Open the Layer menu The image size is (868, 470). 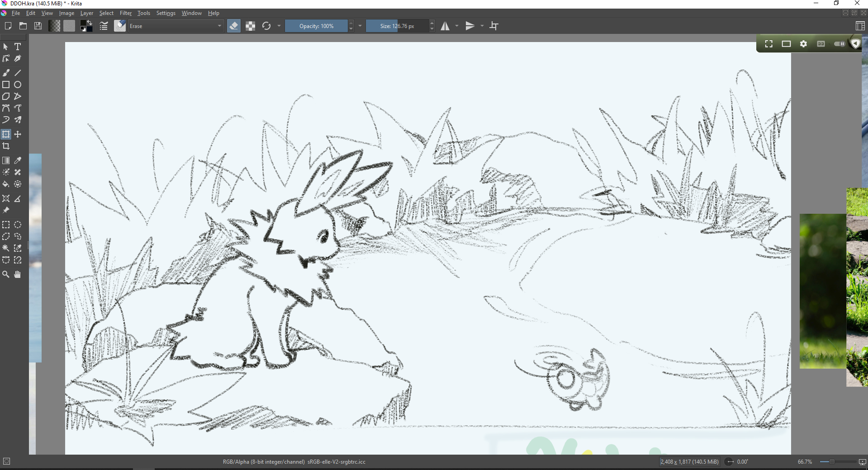pos(86,13)
